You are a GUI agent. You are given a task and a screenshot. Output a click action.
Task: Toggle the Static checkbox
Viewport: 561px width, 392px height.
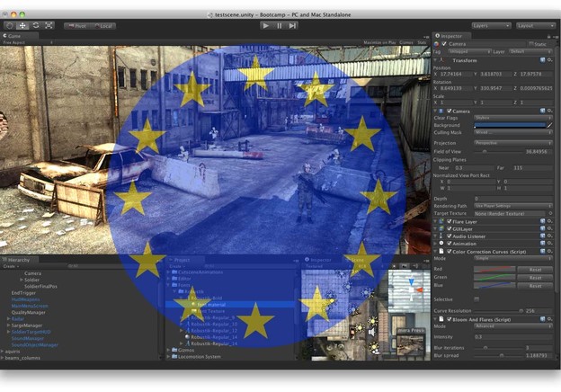(x=531, y=44)
